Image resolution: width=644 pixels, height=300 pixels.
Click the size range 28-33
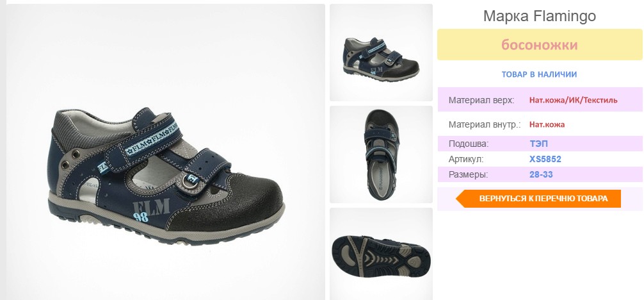541,174
